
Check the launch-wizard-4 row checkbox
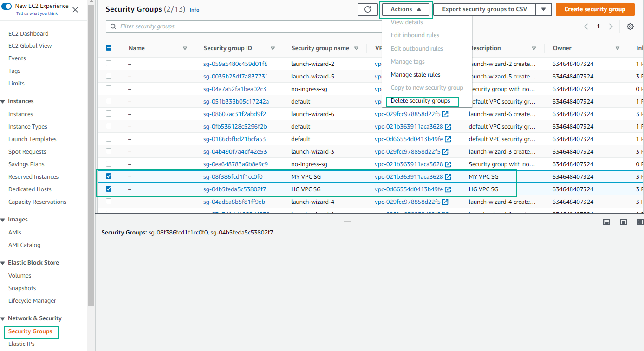pyautogui.click(x=109, y=201)
